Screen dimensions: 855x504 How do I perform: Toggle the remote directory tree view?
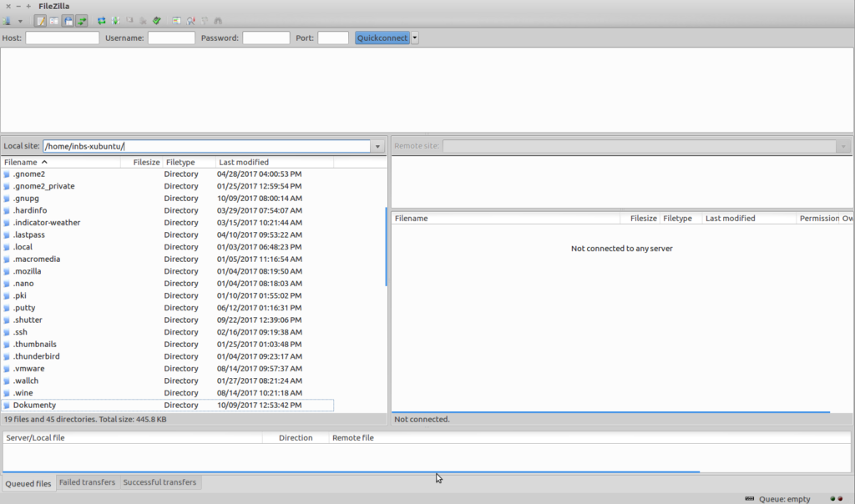[x=68, y=21]
